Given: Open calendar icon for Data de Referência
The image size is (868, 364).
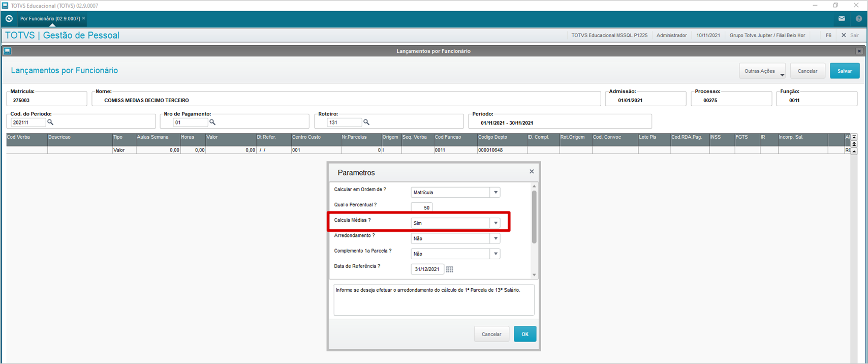Looking at the screenshot, I should click(450, 269).
